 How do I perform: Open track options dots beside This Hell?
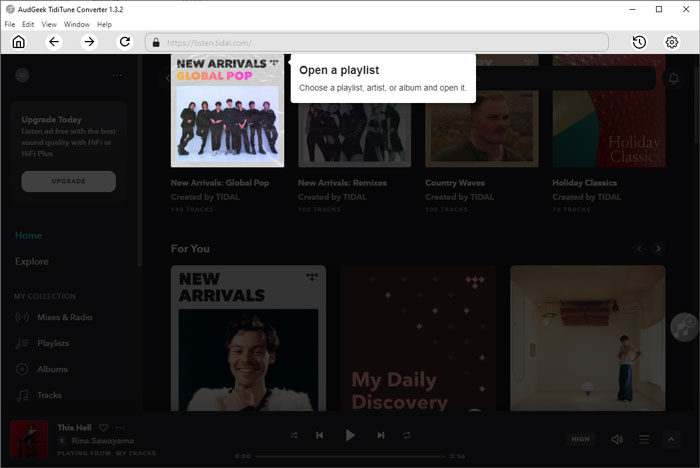(x=120, y=427)
